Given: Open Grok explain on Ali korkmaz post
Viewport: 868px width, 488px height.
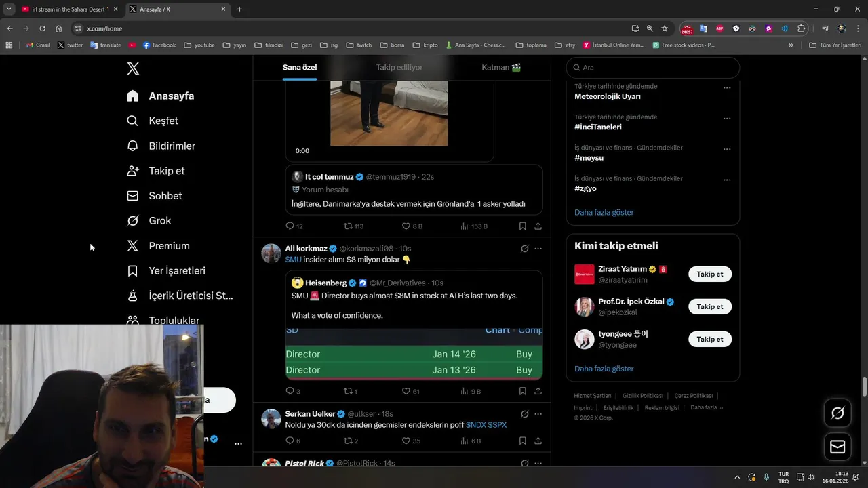Looking at the screenshot, I should coord(524,249).
